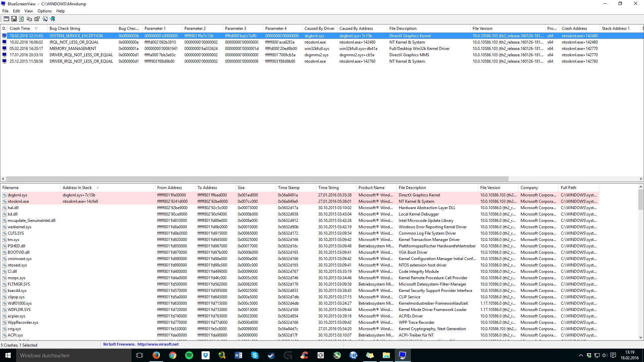Click the Save floppy disk icon

pos(14,19)
